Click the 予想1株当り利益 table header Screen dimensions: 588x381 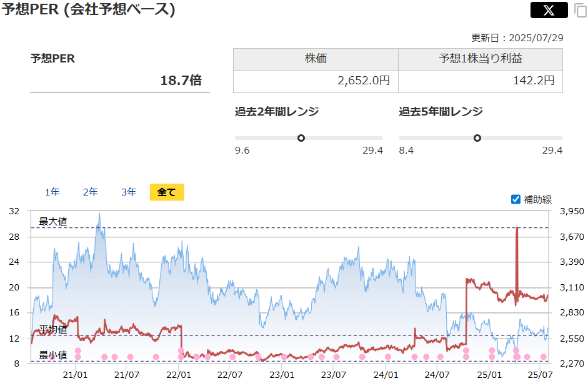coord(481,59)
